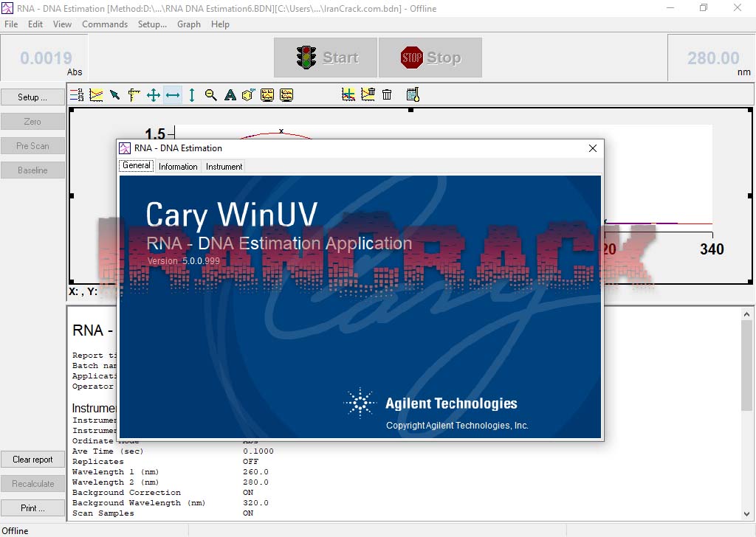Screen dimensions: 756x537
Task: Switch to the Instrument tab
Action: click(224, 166)
